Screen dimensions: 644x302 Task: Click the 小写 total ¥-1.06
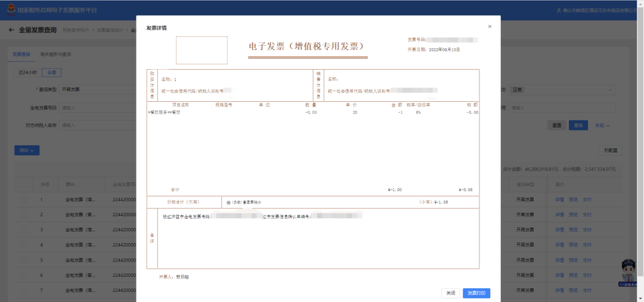point(440,203)
